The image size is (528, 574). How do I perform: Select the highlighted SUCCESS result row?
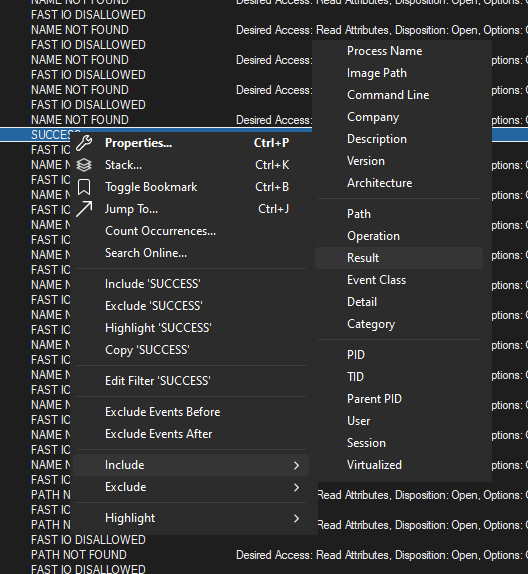pos(264,135)
